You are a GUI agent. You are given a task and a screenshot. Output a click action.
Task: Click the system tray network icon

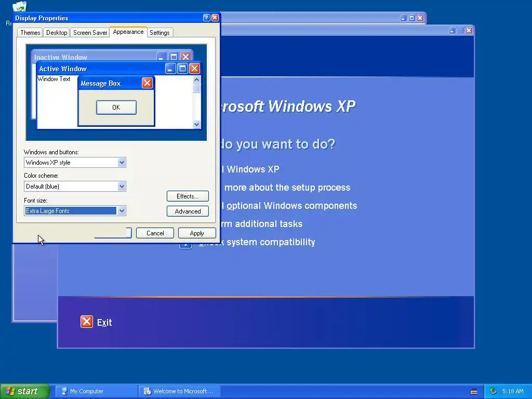[494, 391]
